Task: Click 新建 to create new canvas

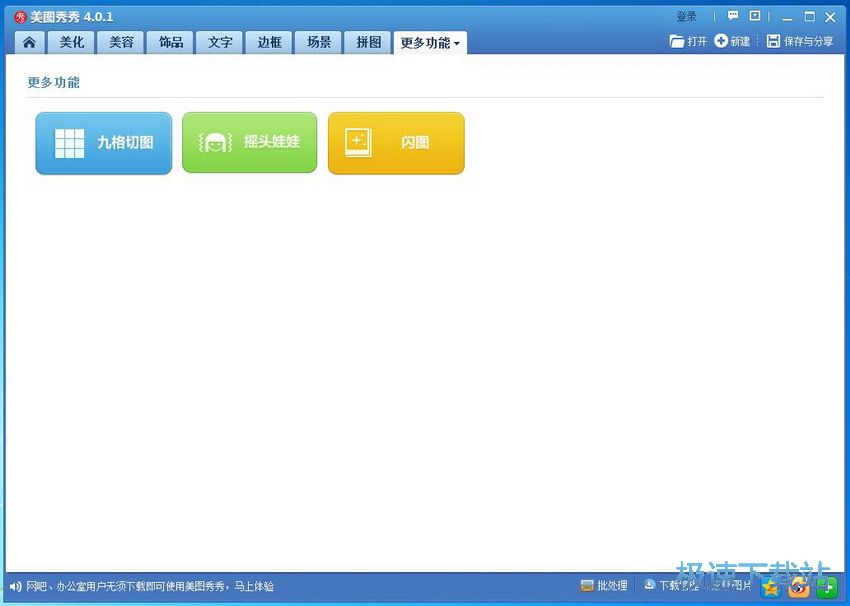Action: pos(732,41)
